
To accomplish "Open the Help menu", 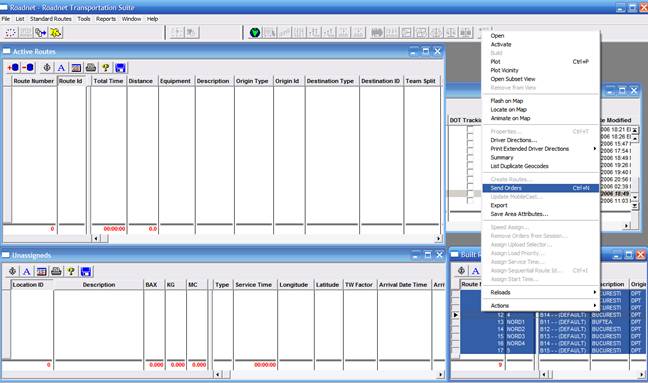I will [x=152, y=19].
